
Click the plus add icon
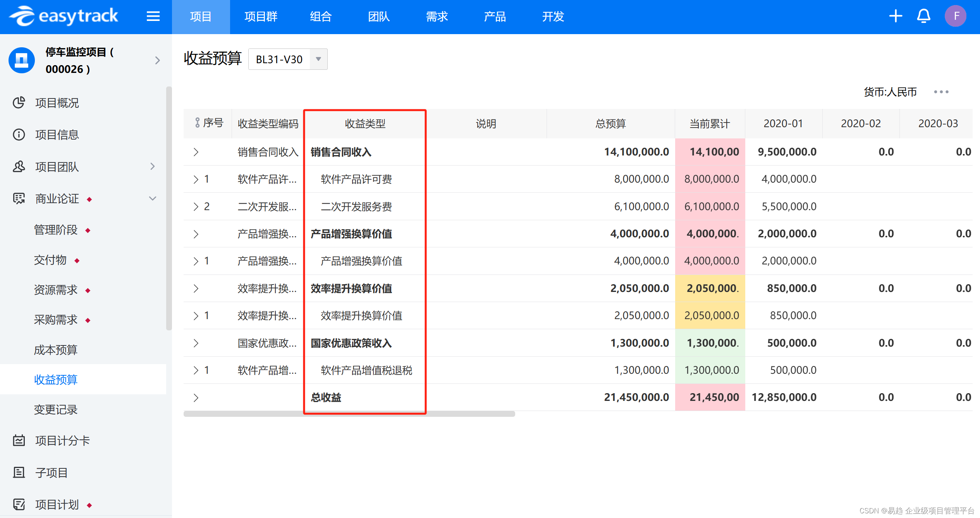click(895, 16)
